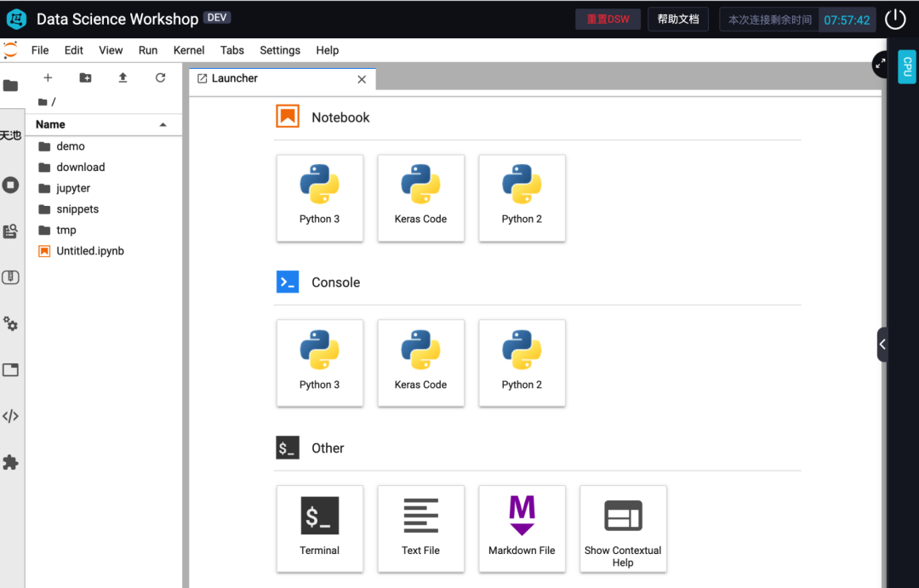
Task: Click the 重置DSW button
Action: pyautogui.click(x=608, y=20)
